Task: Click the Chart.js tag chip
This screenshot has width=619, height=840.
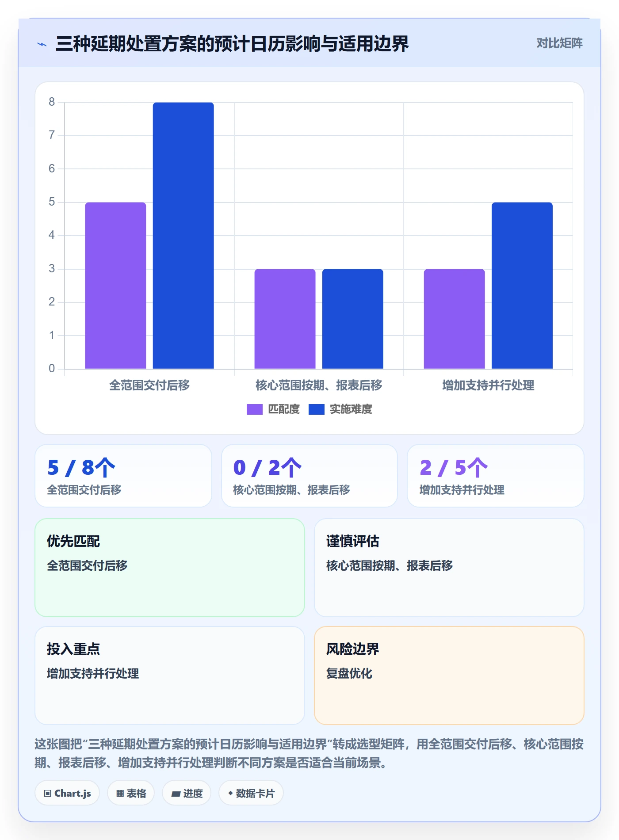Action: pos(67,793)
